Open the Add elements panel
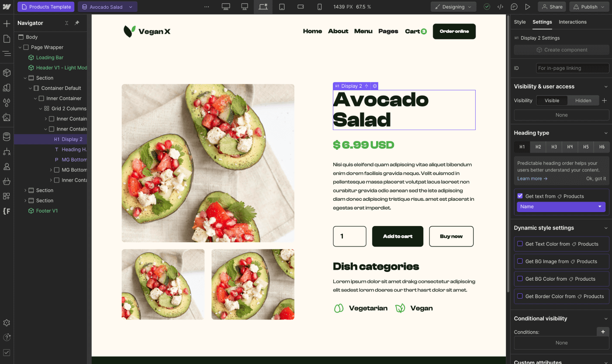Viewport: 612px width, 364px height. point(7,24)
